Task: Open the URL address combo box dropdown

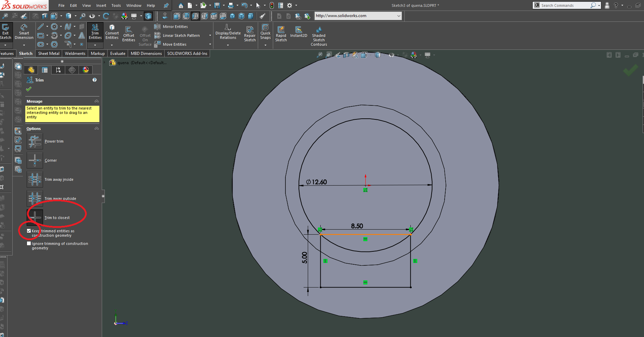Action: (x=398, y=16)
